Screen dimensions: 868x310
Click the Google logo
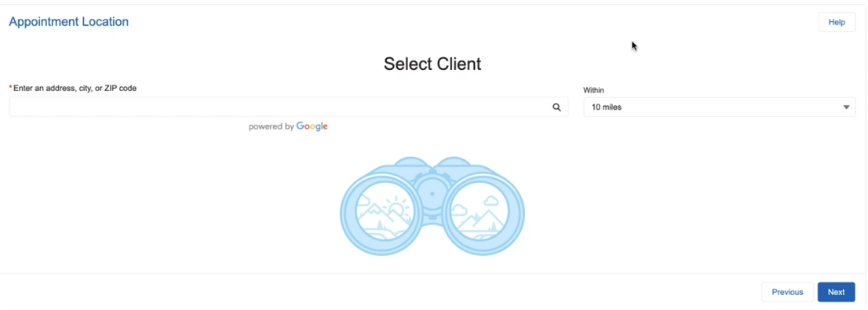[312, 126]
